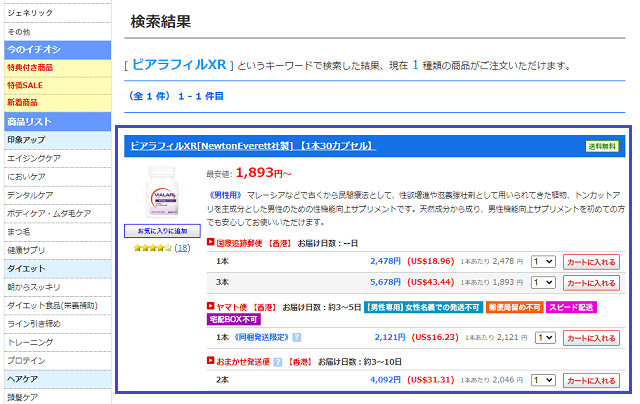Viewport: 640px width, 404px height.
Task: Open the 朝からスッキリ category
Action: 58,287
